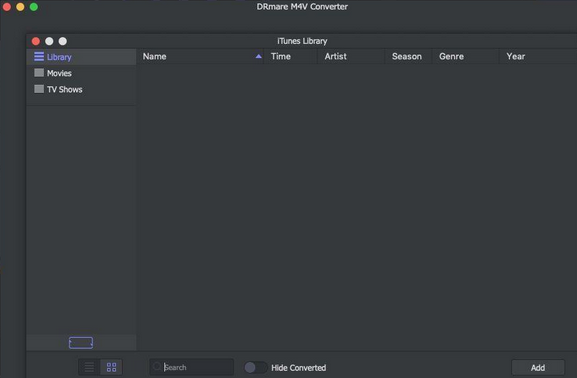577x378 pixels.
Task: Maximize the DRmare M4V Converter window
Action: pos(34,7)
